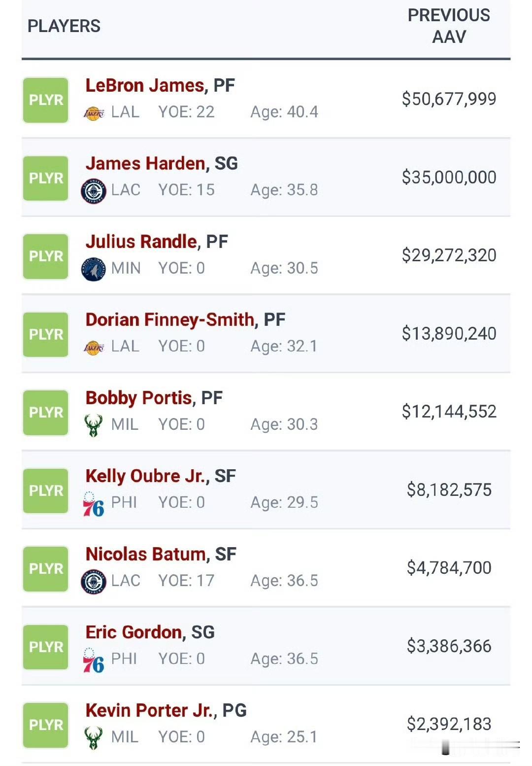Click the Lakers logo in Dorian Finney-Smith row
Image resolution: width=532 pixels, height=766 pixels.
(94, 348)
